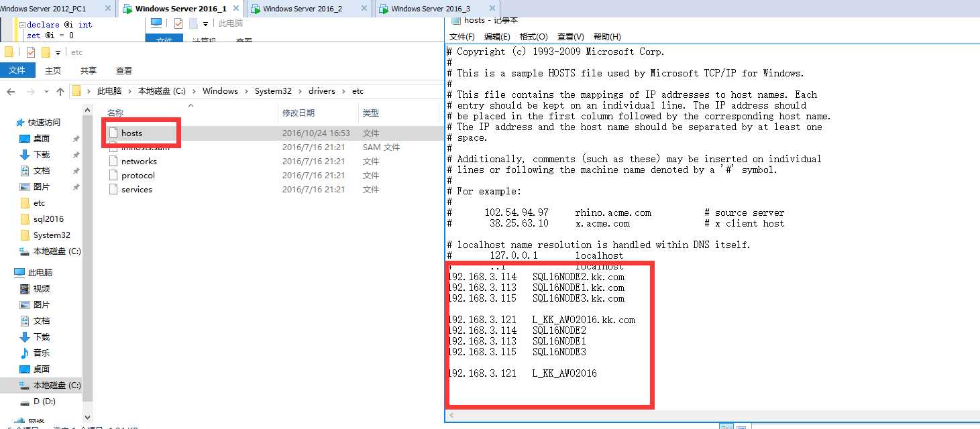Image resolution: width=980 pixels, height=429 pixels.
Task: Open Notepad 文件(F) menu
Action: (462, 37)
